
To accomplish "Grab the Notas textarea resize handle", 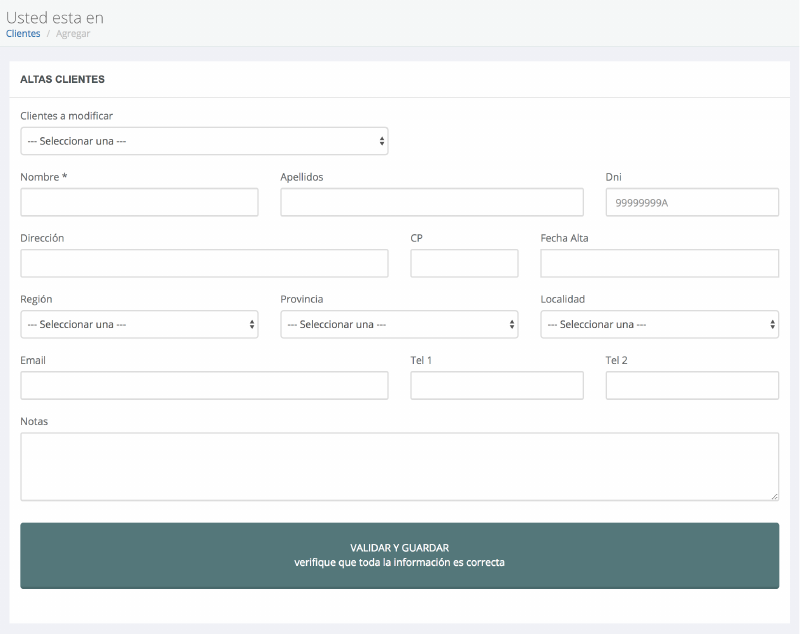I will pos(774,496).
